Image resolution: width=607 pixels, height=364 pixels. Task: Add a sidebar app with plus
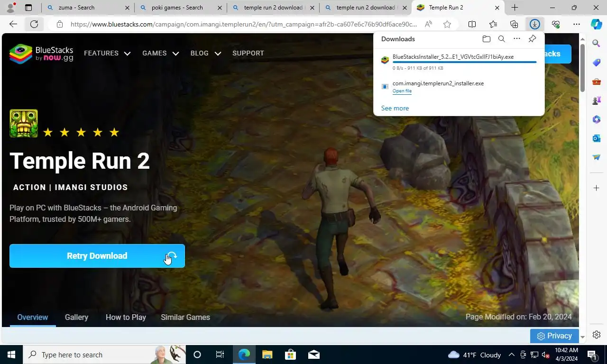(597, 188)
